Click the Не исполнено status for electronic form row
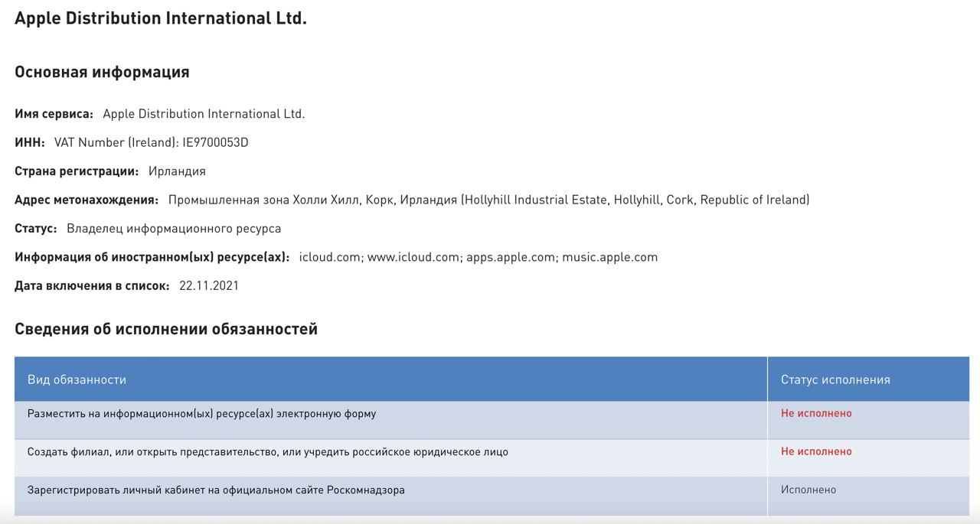The image size is (980, 524). (x=816, y=413)
